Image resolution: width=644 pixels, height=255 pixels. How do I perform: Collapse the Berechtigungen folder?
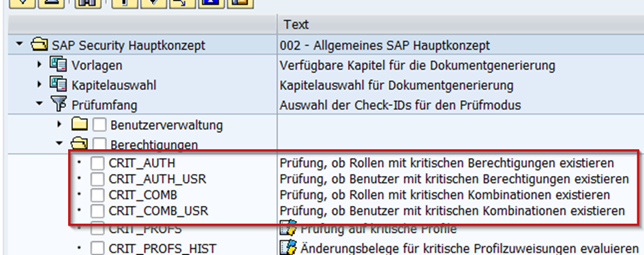tap(59, 144)
